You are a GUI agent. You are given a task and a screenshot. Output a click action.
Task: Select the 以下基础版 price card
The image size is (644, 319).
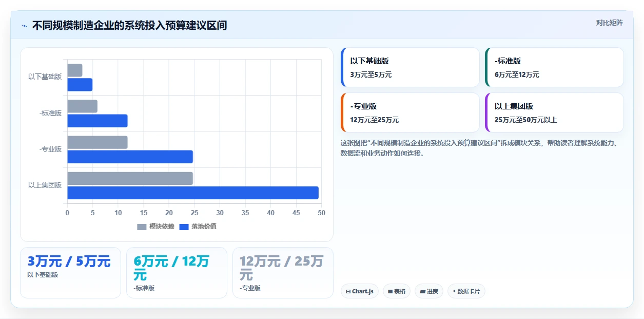coord(410,67)
